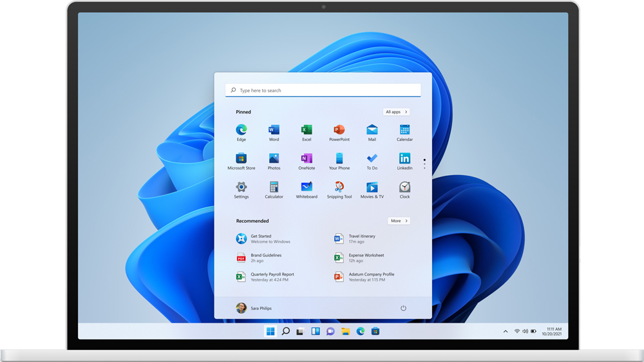Open the clock showing 11:11 AM

[x=552, y=332]
